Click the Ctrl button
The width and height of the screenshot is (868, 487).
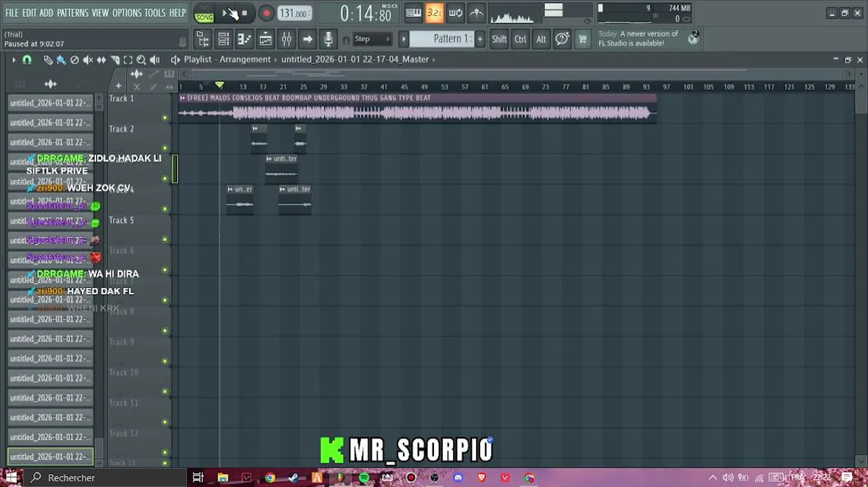[521, 39]
